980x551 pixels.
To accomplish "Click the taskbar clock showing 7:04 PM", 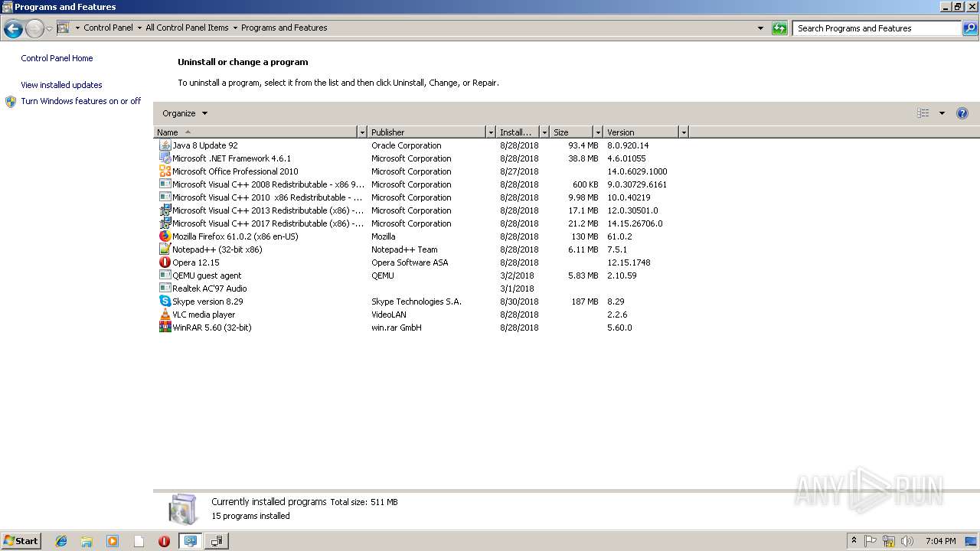I will click(940, 541).
